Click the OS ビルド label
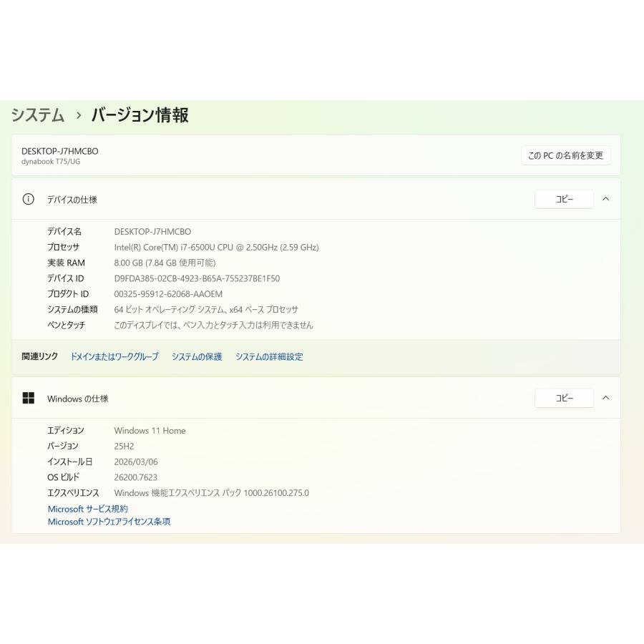 (x=63, y=477)
